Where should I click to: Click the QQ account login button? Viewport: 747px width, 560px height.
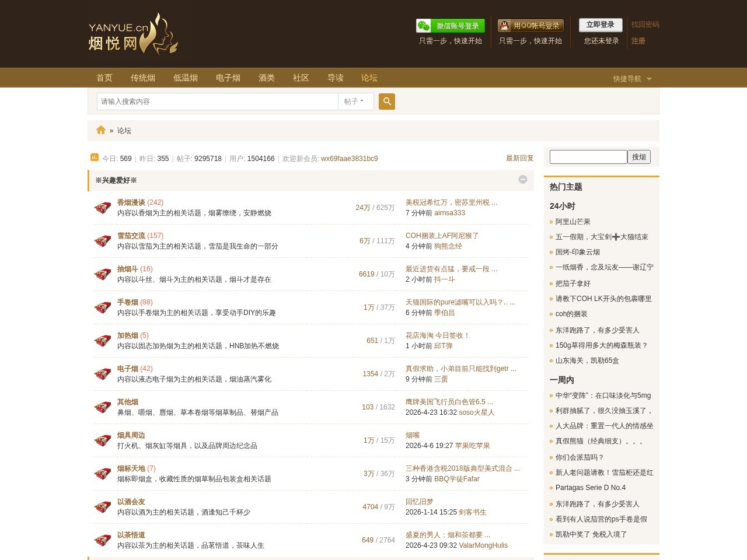click(x=530, y=26)
